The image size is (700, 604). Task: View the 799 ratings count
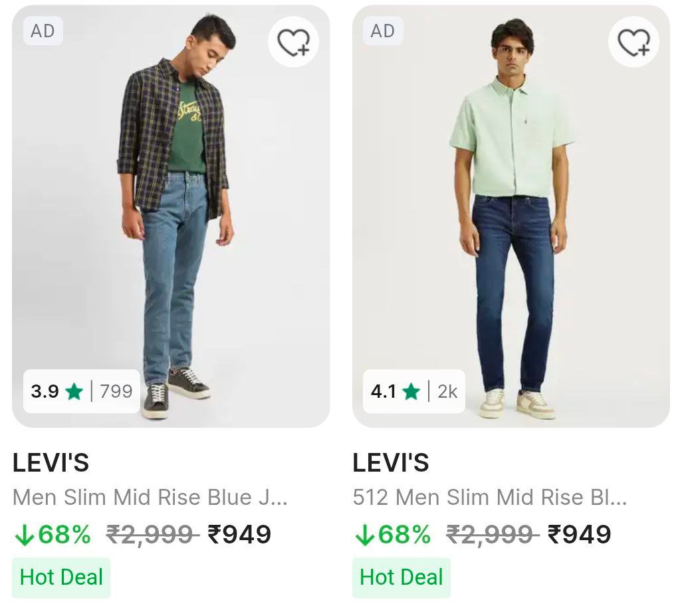coord(116,392)
